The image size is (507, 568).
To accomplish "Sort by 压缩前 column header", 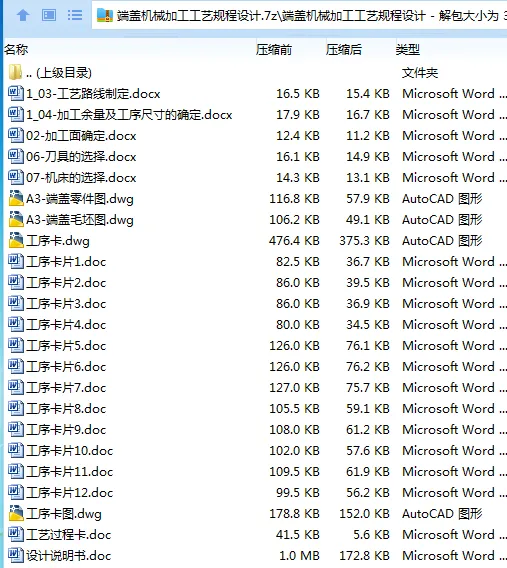I will (274, 50).
